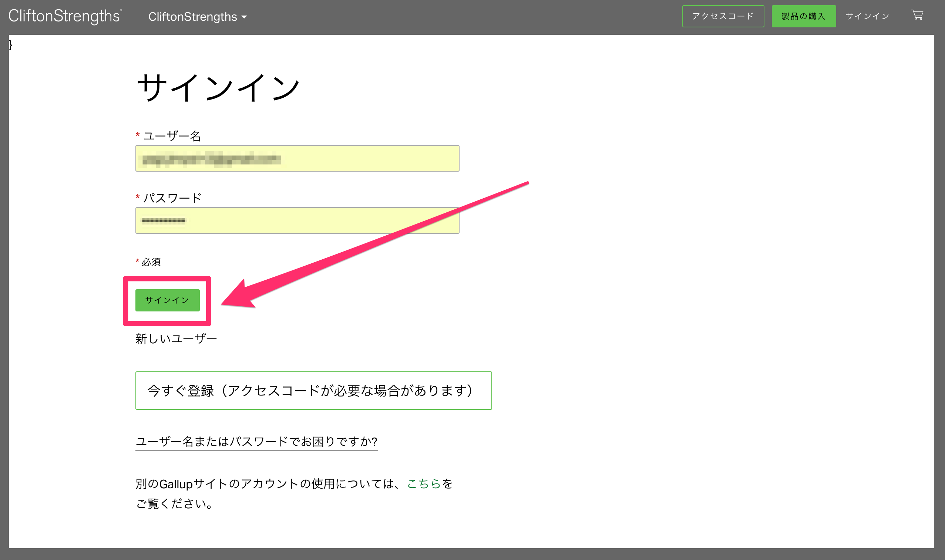Viewport: 945px width, 560px height.
Task: Click the パスワード field label
Action: click(172, 198)
